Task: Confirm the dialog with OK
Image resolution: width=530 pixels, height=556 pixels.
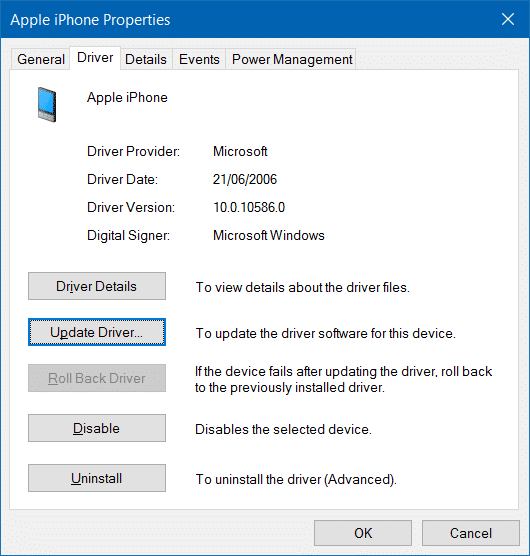Action: 363,533
